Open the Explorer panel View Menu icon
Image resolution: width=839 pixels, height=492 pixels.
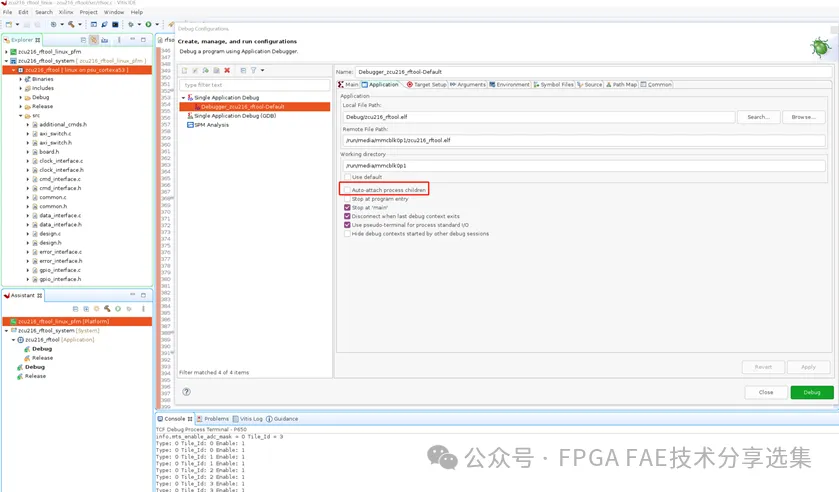click(119, 40)
